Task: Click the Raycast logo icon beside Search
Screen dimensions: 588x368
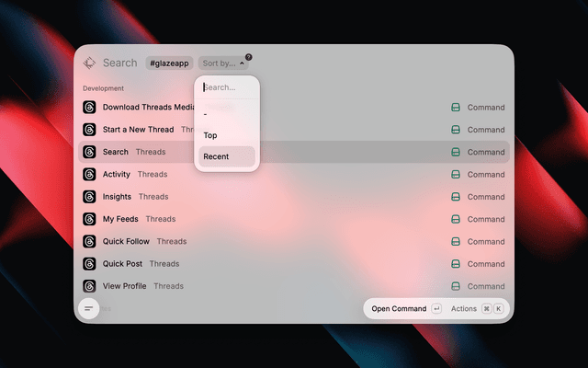Action: (x=89, y=63)
